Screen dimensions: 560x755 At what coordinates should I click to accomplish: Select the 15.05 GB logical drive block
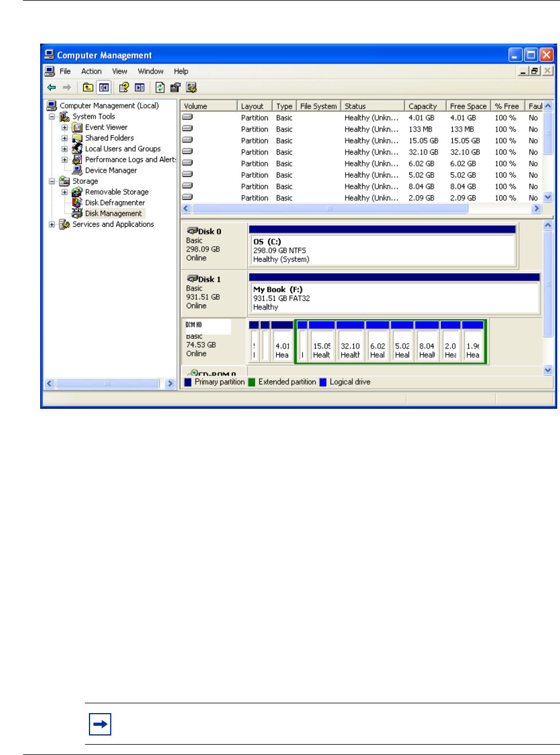click(x=322, y=341)
